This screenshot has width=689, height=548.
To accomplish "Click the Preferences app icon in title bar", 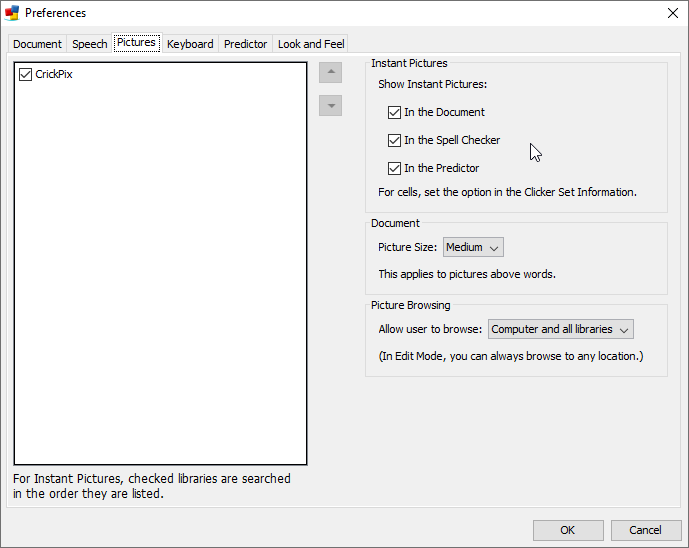I will coord(12,13).
